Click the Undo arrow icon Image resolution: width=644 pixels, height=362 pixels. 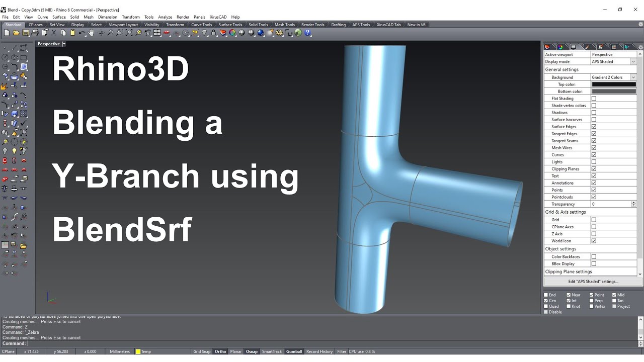82,33
